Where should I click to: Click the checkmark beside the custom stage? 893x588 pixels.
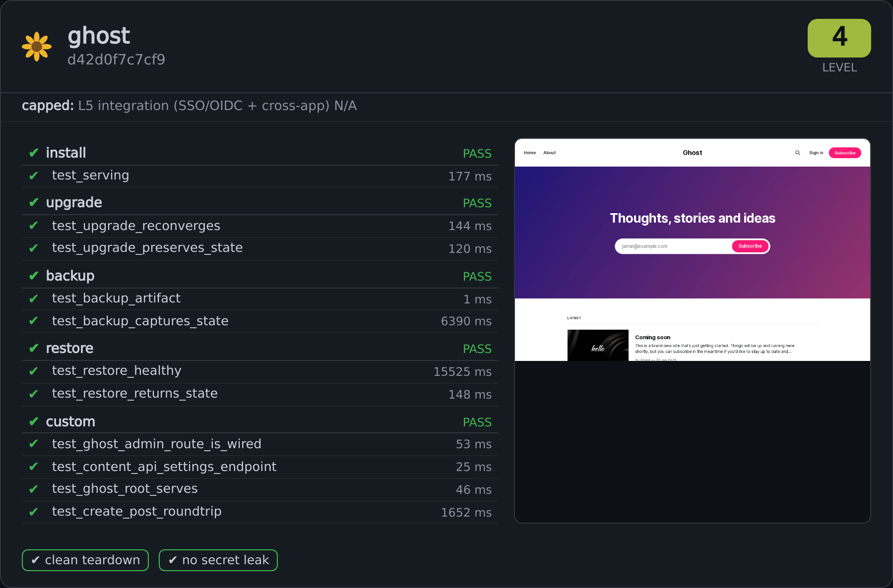[34, 421]
